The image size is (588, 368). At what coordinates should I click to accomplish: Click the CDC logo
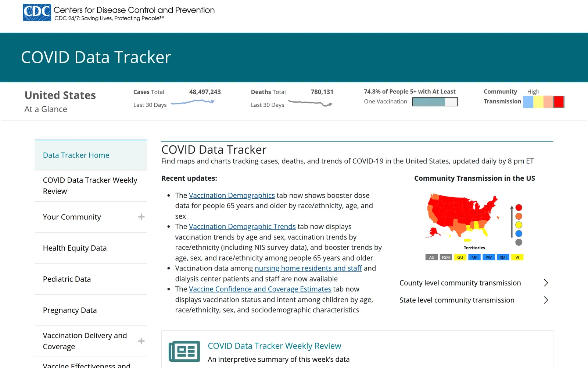pyautogui.click(x=37, y=13)
